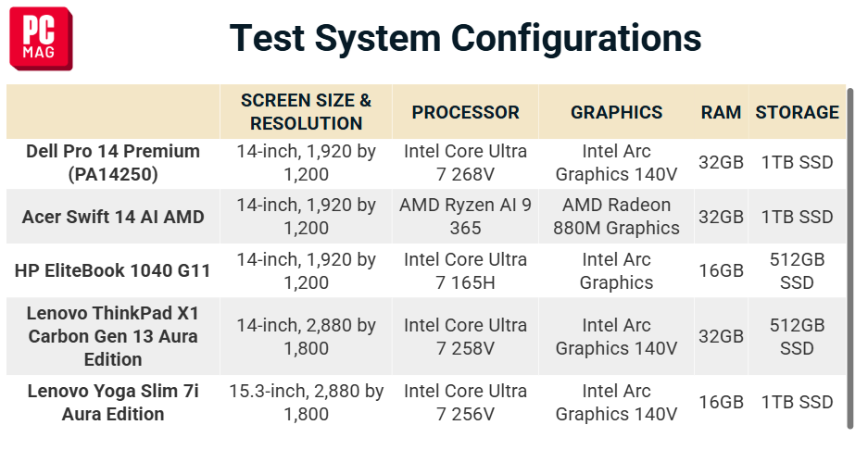Image resolution: width=868 pixels, height=450 pixels.
Task: Select the Graphics column header
Action: [x=616, y=112]
